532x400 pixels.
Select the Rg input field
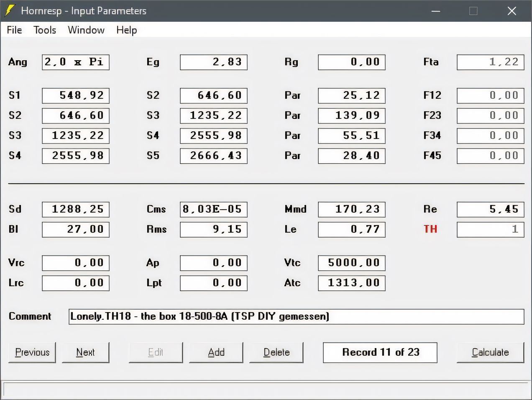tap(352, 62)
